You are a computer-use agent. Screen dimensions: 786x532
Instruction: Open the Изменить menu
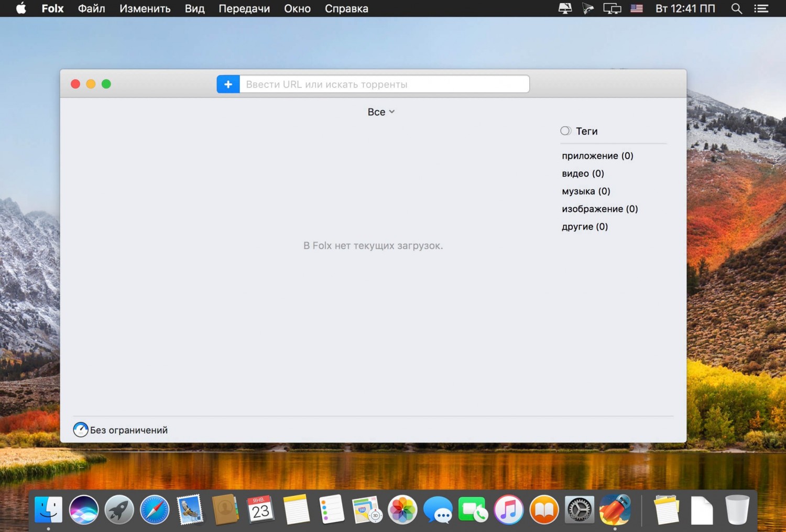click(x=145, y=8)
